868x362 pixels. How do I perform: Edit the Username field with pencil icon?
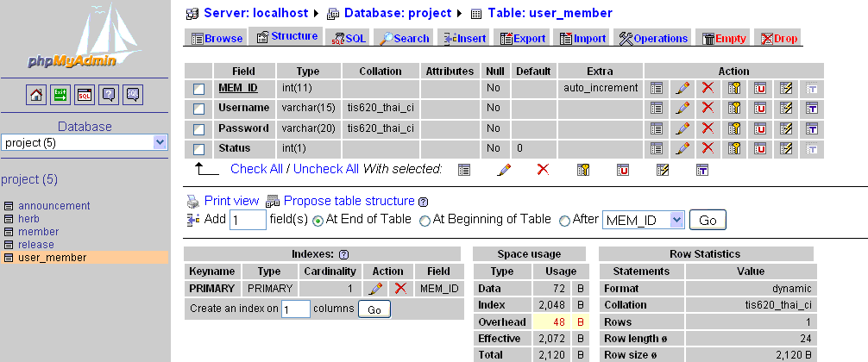click(x=682, y=108)
